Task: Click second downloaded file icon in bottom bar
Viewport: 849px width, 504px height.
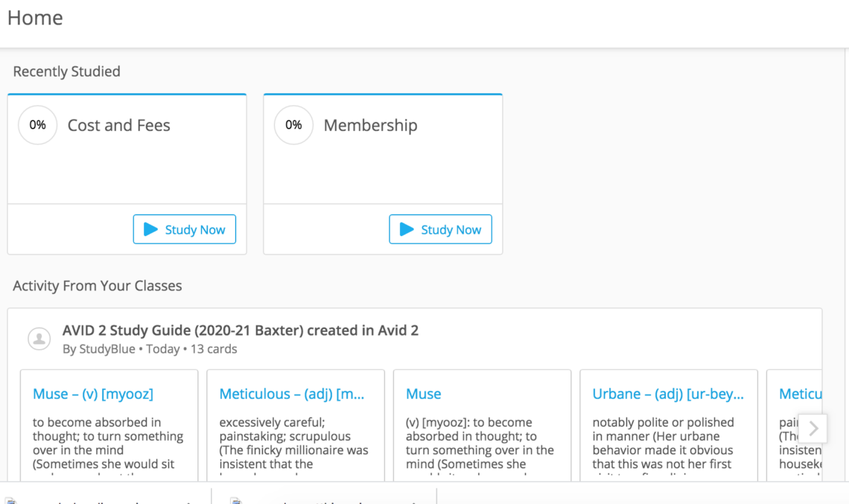Action: 236,501
